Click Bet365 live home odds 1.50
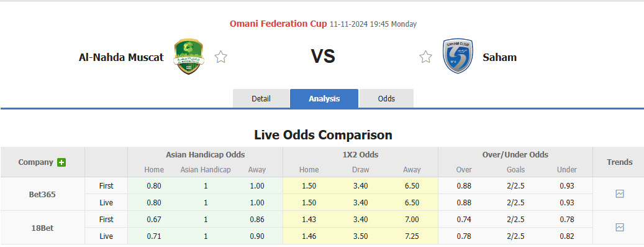 point(309,203)
